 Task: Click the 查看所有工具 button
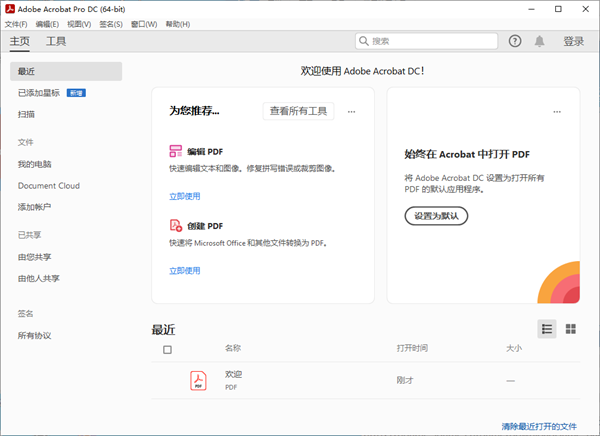click(x=298, y=111)
